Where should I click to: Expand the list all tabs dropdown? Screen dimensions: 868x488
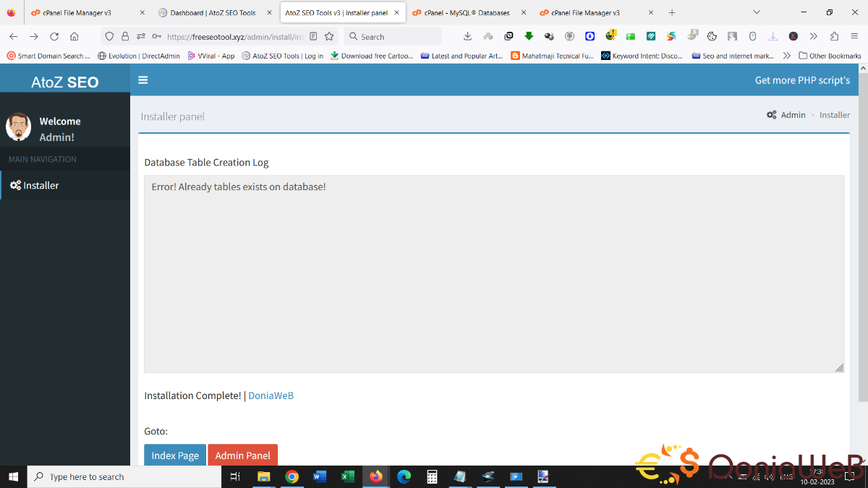tap(757, 12)
